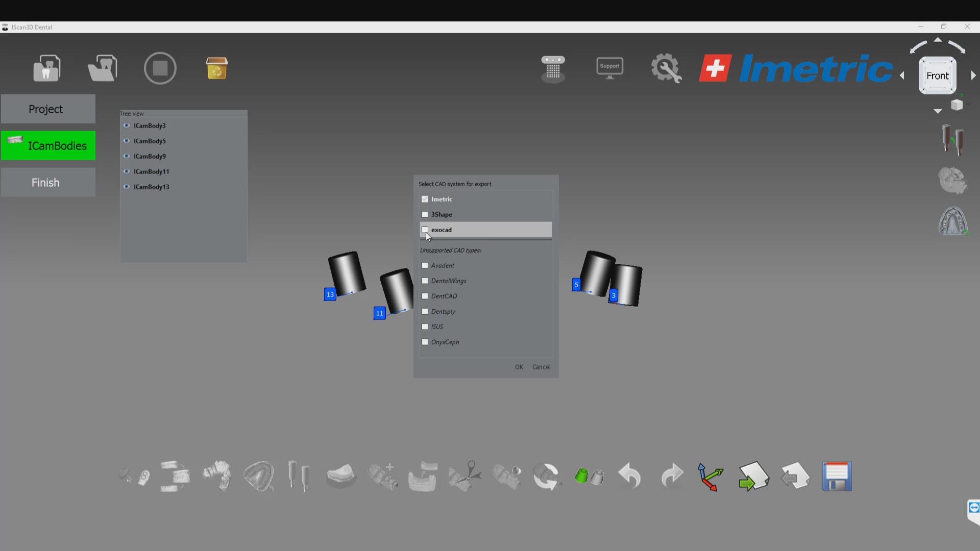This screenshot has width=980, height=551.
Task: Toggle visibility of ICamBody5
Action: tap(126, 141)
